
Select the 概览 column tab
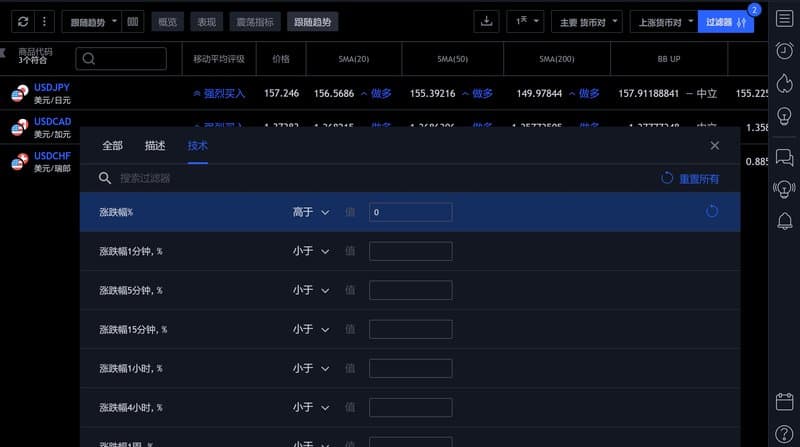point(167,22)
